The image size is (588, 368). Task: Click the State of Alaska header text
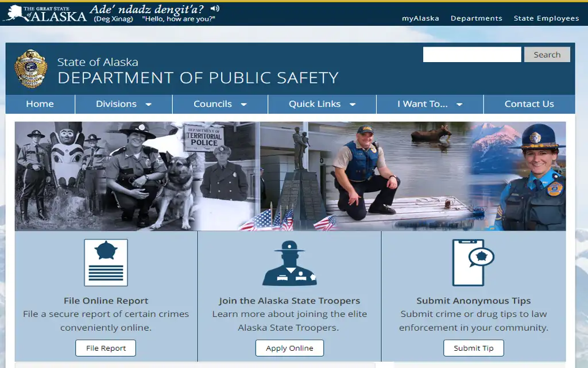tap(98, 62)
